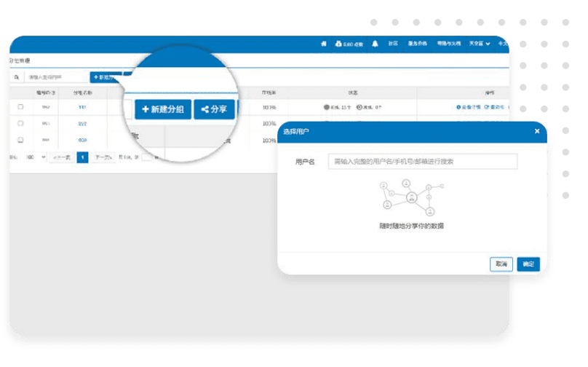Click the device details info icon
The image size is (588, 367).
(458, 107)
